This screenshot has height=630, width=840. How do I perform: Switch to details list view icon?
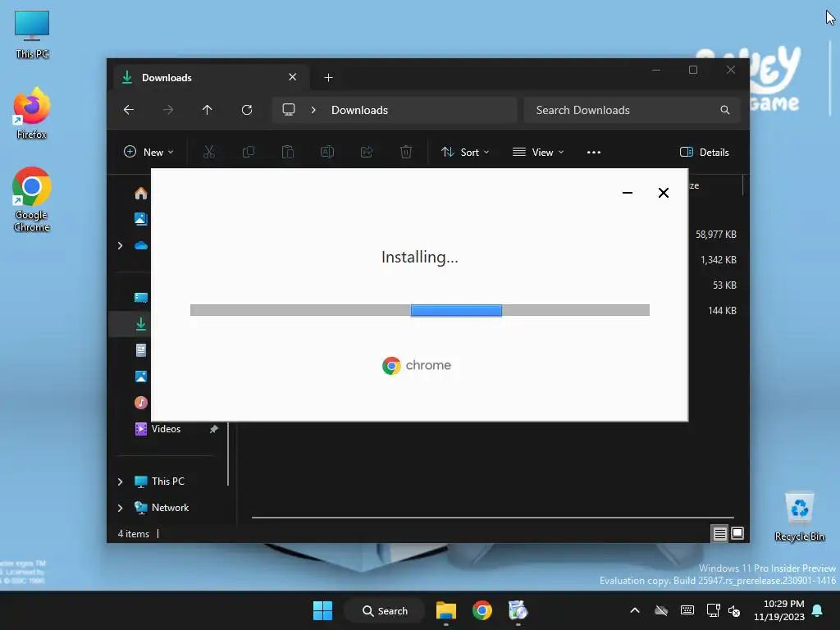coord(719,533)
